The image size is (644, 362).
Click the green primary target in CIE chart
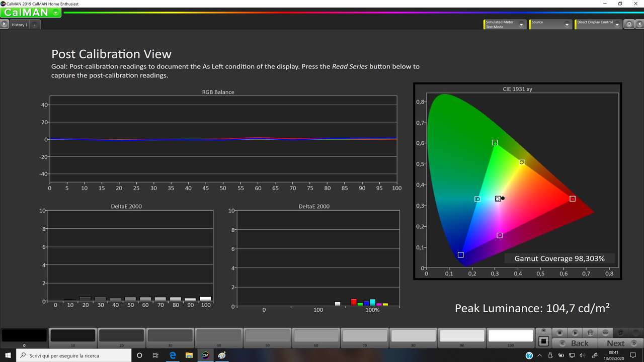495,143
